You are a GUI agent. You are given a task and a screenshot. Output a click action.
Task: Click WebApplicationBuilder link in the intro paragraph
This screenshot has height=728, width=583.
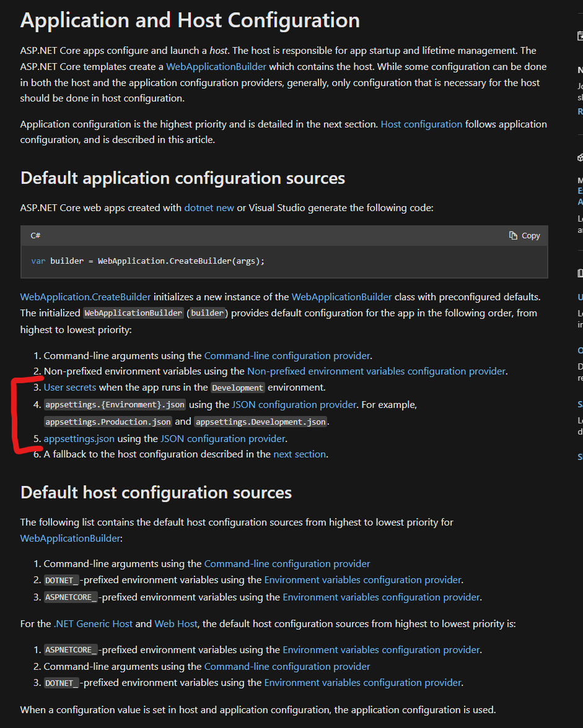pyautogui.click(x=216, y=66)
